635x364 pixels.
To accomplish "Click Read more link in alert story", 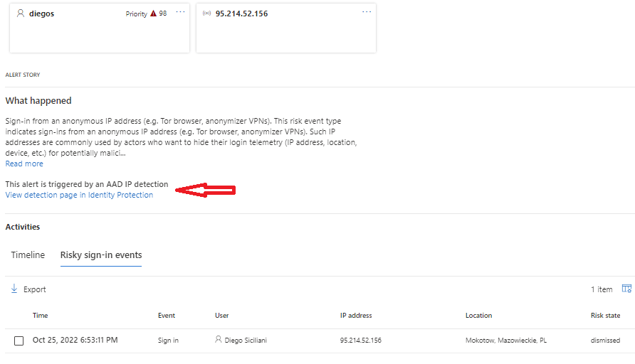I will point(24,164).
